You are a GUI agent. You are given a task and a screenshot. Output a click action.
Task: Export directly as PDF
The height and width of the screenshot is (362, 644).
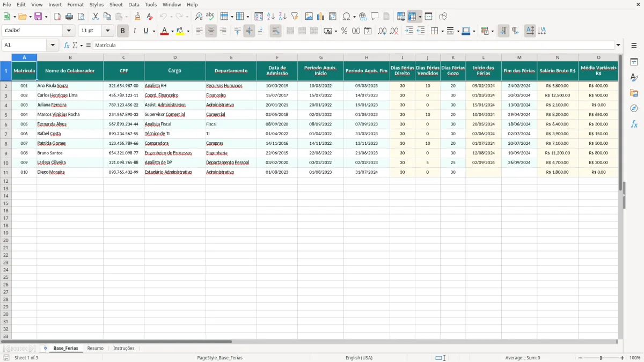[x=57, y=17]
